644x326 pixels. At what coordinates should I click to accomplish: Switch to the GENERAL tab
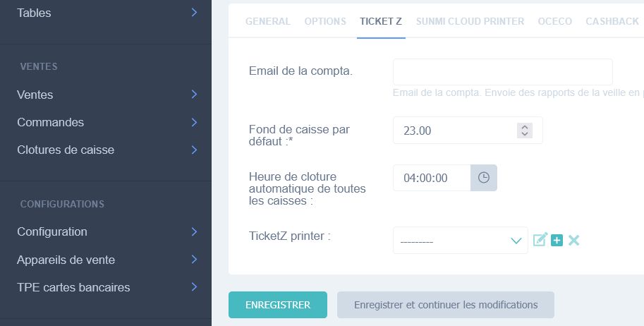268,22
